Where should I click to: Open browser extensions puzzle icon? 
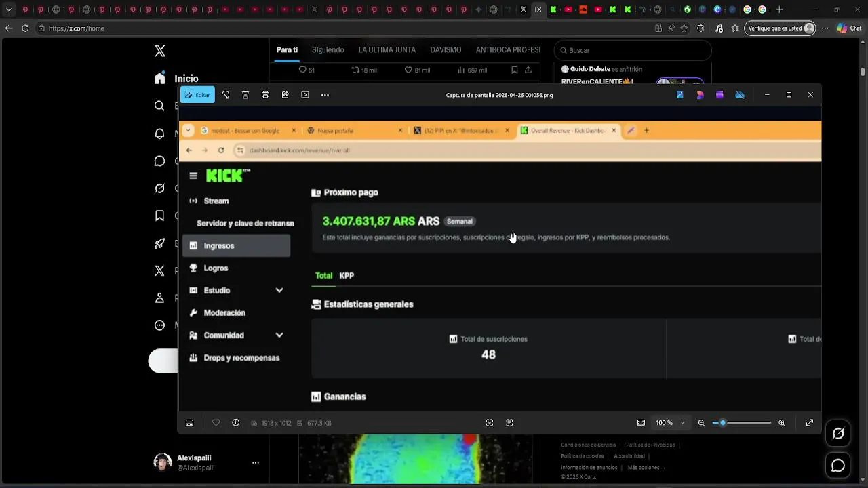pyautogui.click(x=701, y=28)
